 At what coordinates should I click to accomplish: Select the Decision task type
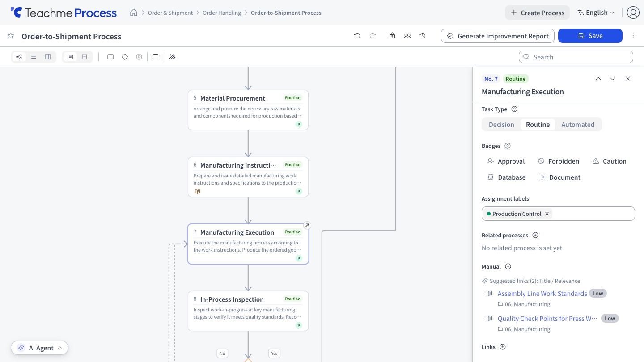[x=501, y=124]
